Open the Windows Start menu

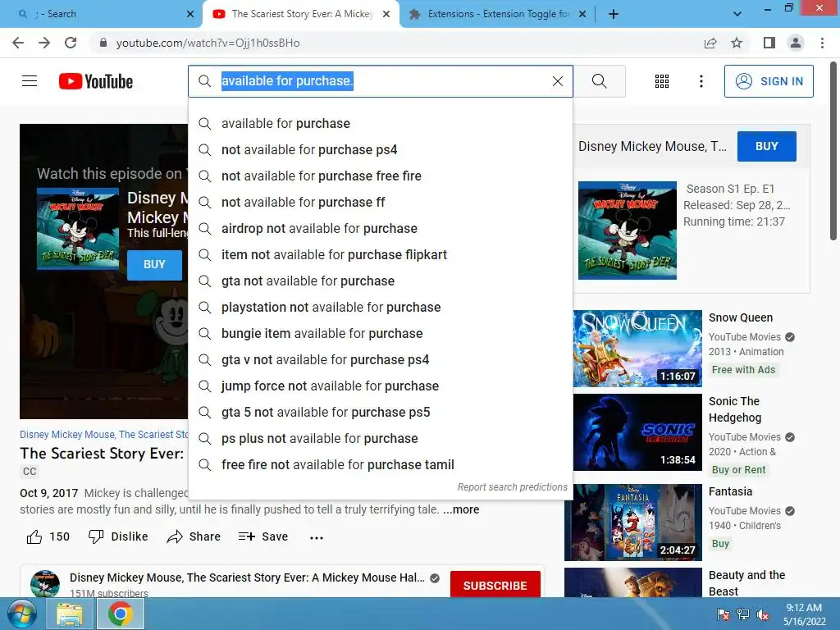tap(21, 614)
